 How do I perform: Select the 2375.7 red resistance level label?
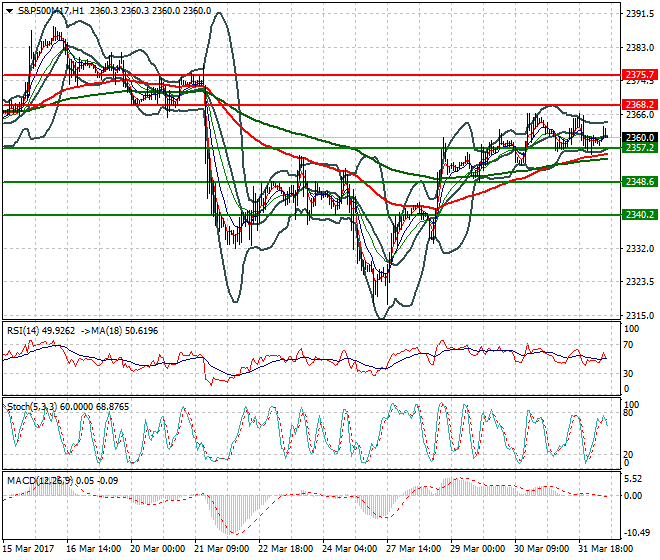click(639, 75)
